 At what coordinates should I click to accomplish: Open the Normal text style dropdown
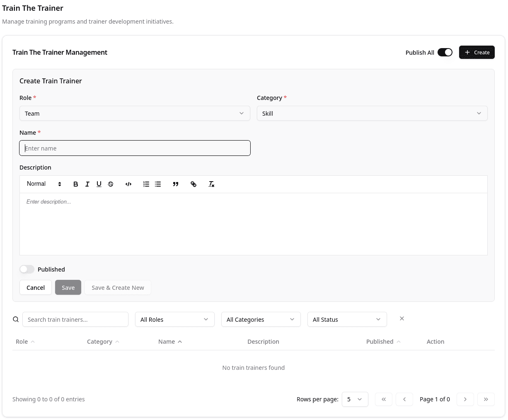[44, 184]
